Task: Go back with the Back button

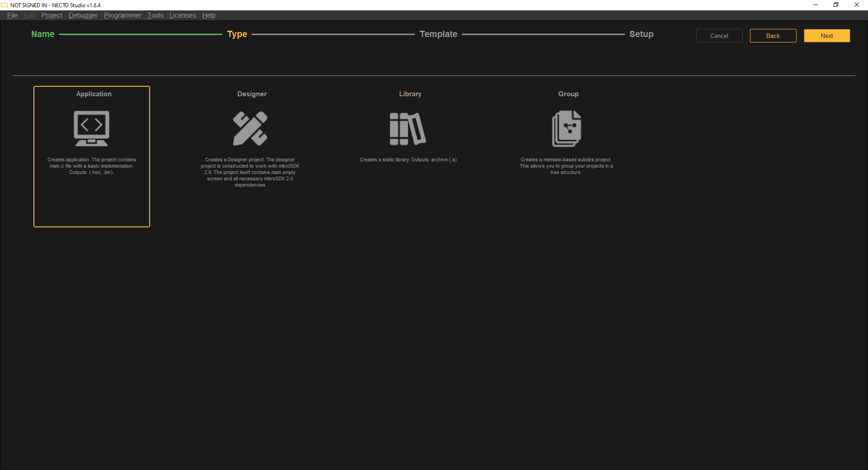Action: pos(773,36)
